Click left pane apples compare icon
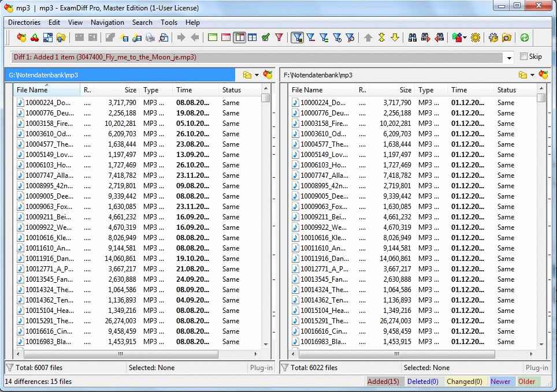This screenshot has height=392, width=557. coord(268,74)
